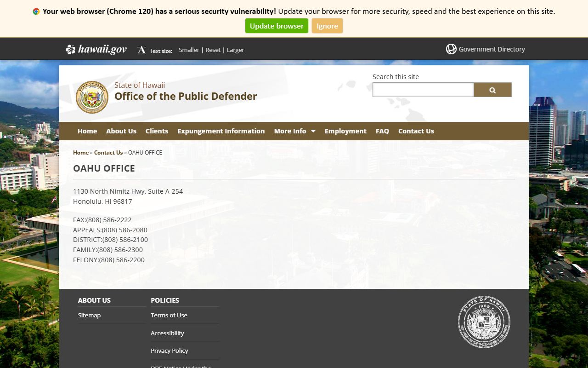Click the FELONY:(808) 586-2200 line

pyautogui.click(x=109, y=260)
